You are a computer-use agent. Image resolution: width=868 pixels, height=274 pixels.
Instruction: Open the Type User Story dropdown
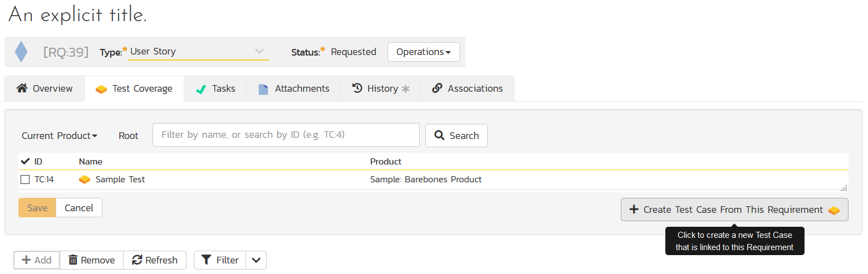(x=198, y=52)
